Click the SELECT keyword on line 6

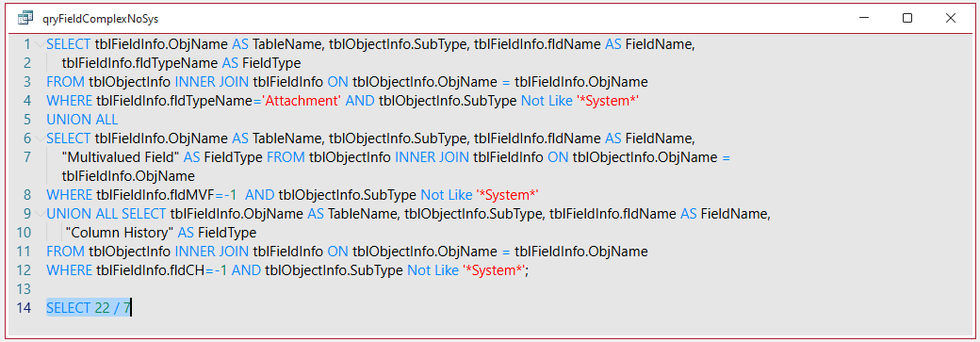coord(69,138)
